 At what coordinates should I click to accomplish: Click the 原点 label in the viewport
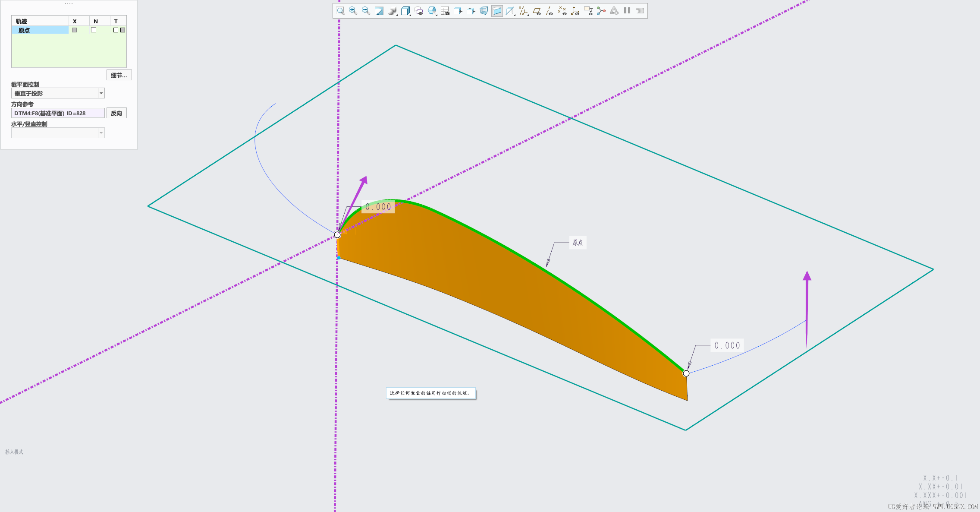coord(578,243)
